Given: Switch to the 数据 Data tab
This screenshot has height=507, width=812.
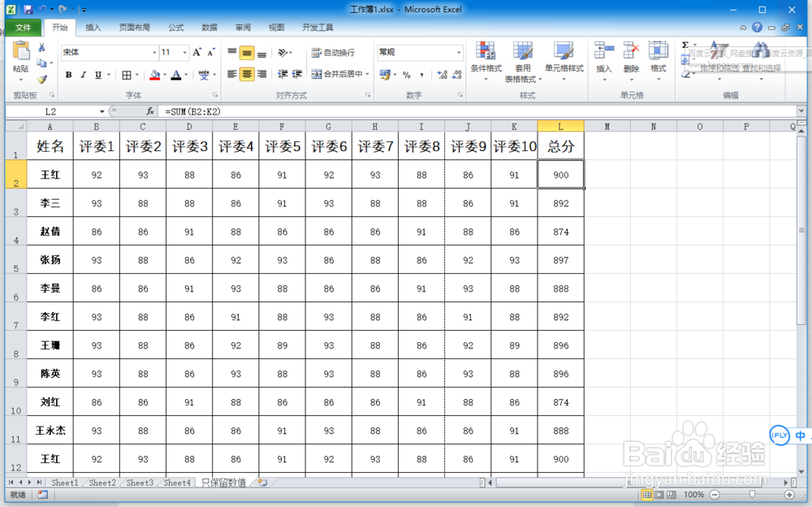Looking at the screenshot, I should 209,28.
